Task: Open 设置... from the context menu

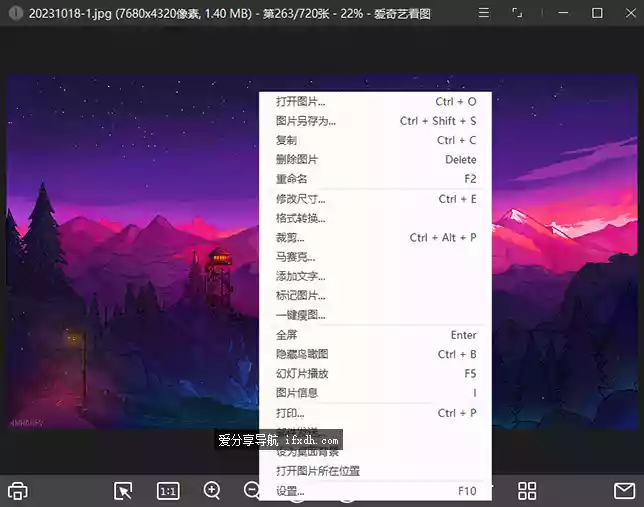Action: coord(375,491)
